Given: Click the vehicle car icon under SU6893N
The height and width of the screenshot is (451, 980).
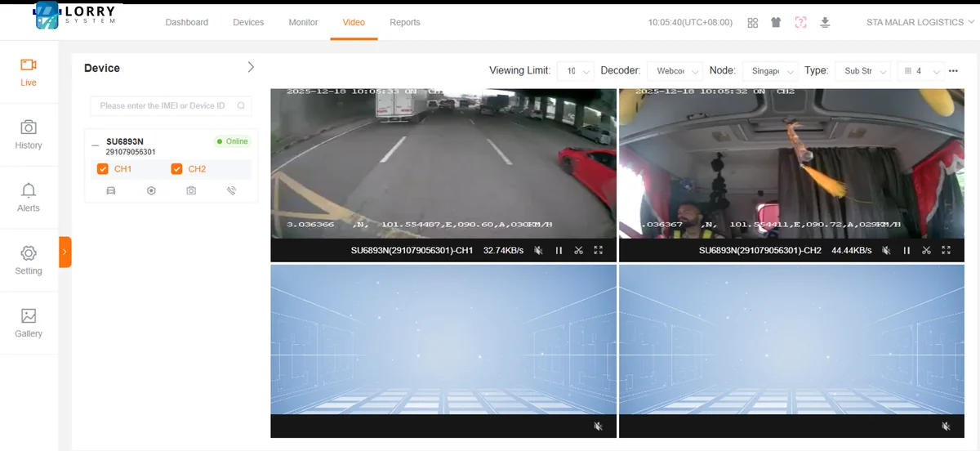Looking at the screenshot, I should (x=111, y=190).
